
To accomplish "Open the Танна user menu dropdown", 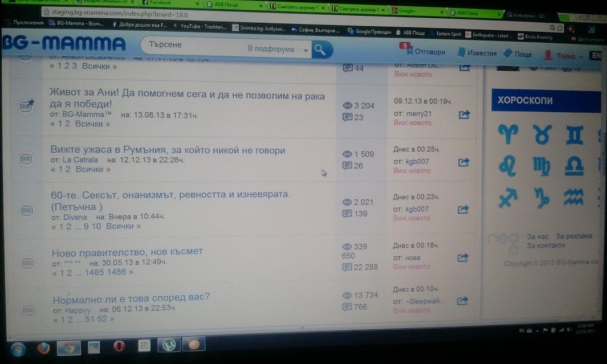I will coord(564,56).
